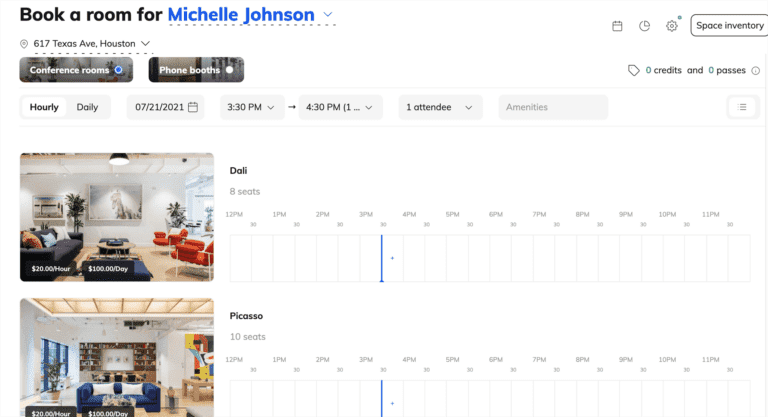Image resolution: width=768 pixels, height=417 pixels.
Task: Open the 1 attendee dropdown
Action: (x=440, y=107)
